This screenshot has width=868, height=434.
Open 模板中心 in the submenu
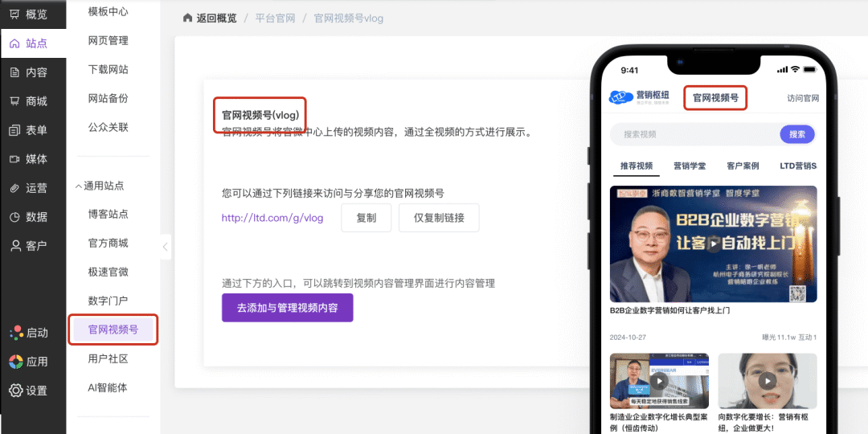pos(108,11)
